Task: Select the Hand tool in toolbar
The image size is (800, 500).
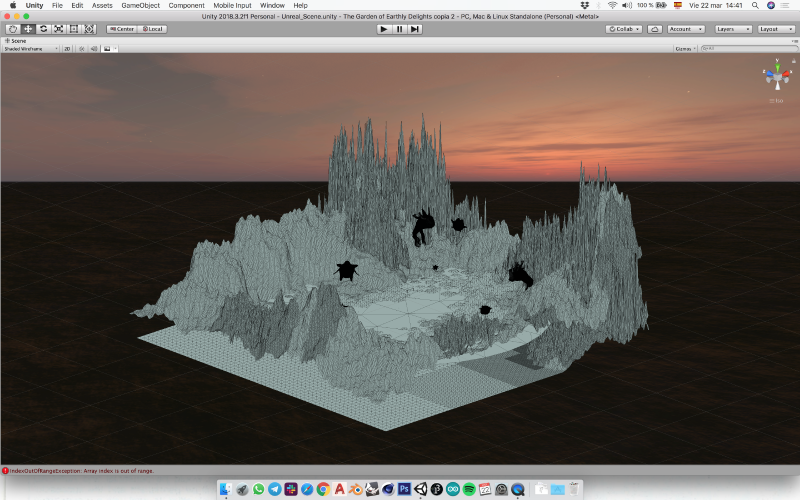Action: [x=12, y=28]
